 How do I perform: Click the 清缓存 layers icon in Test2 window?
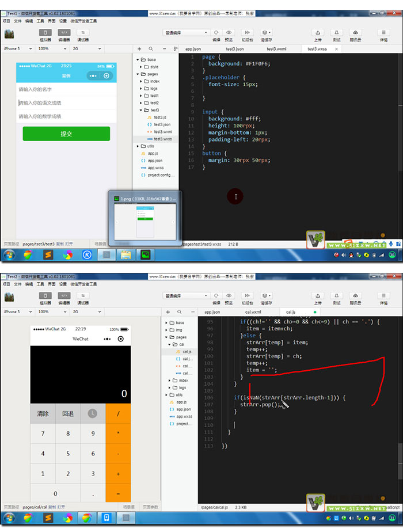tap(267, 295)
